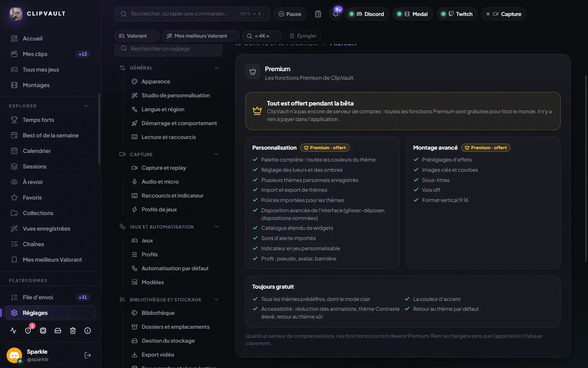Click the main content vertical scrollbar
588x368 pixels.
[586, 168]
